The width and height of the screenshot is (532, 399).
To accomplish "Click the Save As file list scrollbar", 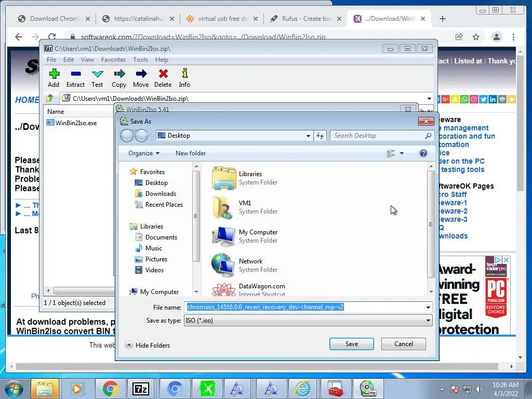I will coord(431,224).
